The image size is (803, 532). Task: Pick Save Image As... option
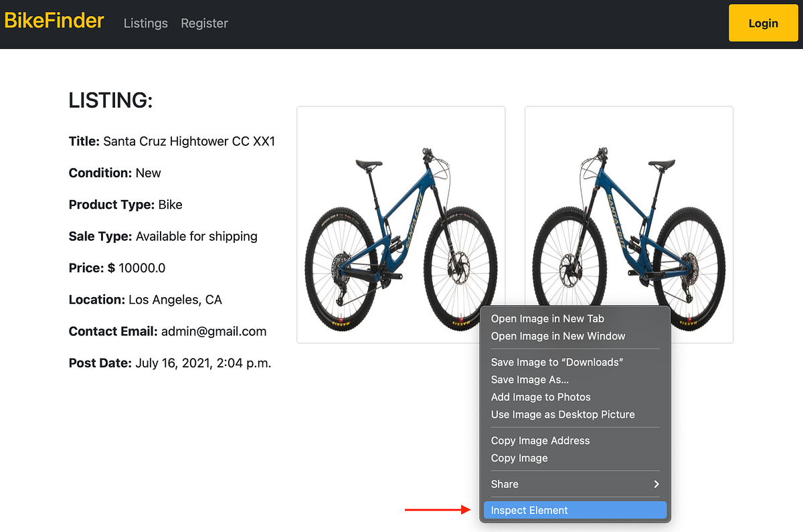529,379
